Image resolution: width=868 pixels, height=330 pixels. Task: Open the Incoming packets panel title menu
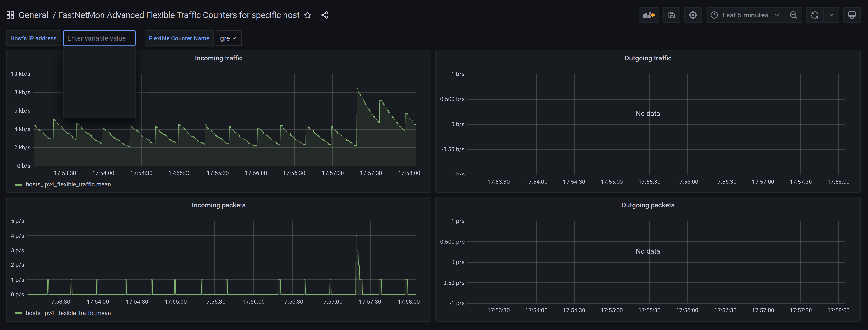point(218,205)
